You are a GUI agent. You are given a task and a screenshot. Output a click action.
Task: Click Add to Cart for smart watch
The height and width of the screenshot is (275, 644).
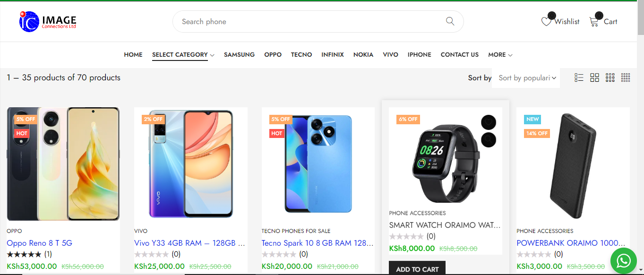click(417, 269)
